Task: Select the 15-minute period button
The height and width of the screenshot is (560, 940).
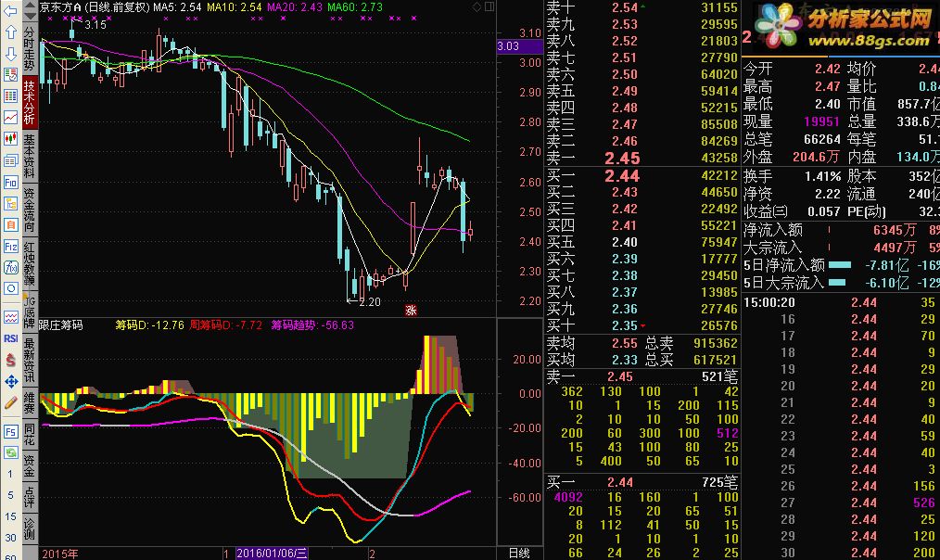Action: click(x=10, y=515)
